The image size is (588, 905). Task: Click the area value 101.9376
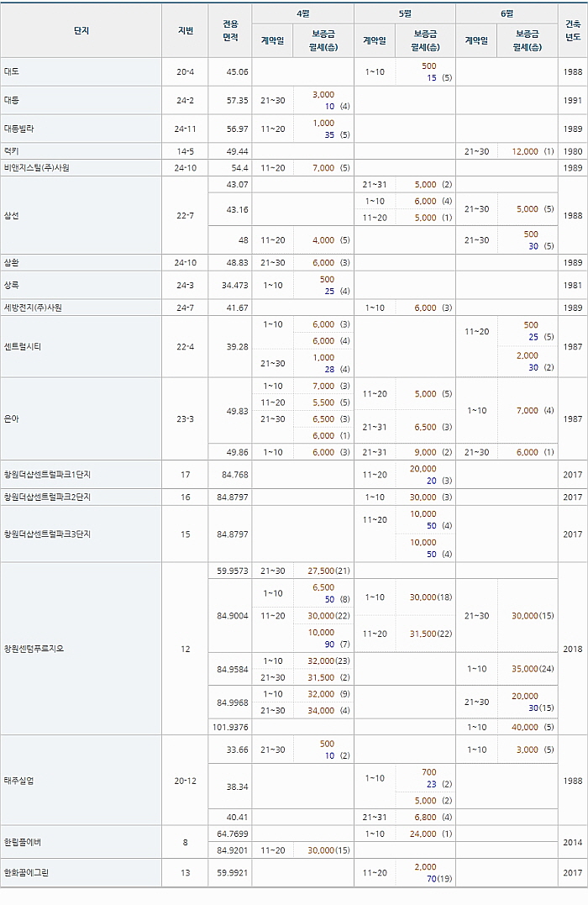(x=230, y=727)
